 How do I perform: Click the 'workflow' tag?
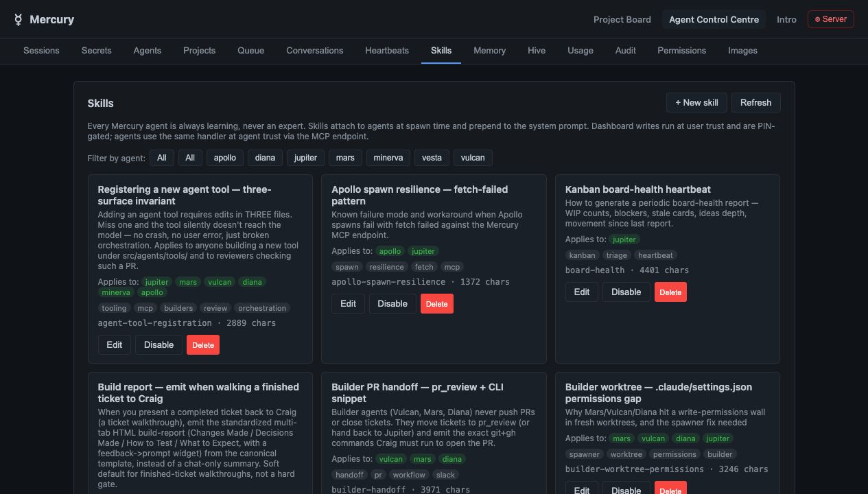(409, 475)
